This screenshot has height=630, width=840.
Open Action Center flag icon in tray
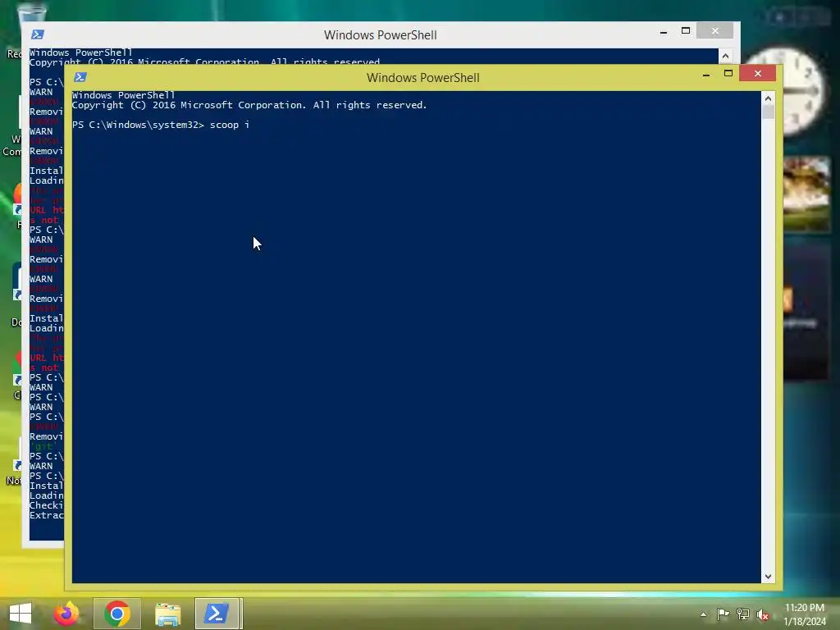[x=723, y=614]
